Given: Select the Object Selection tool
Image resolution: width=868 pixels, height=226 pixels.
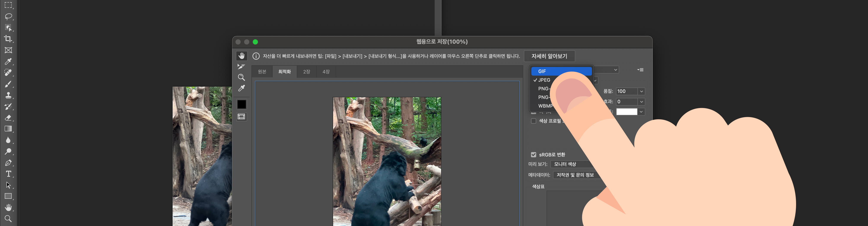Looking at the screenshot, I should (x=8, y=28).
